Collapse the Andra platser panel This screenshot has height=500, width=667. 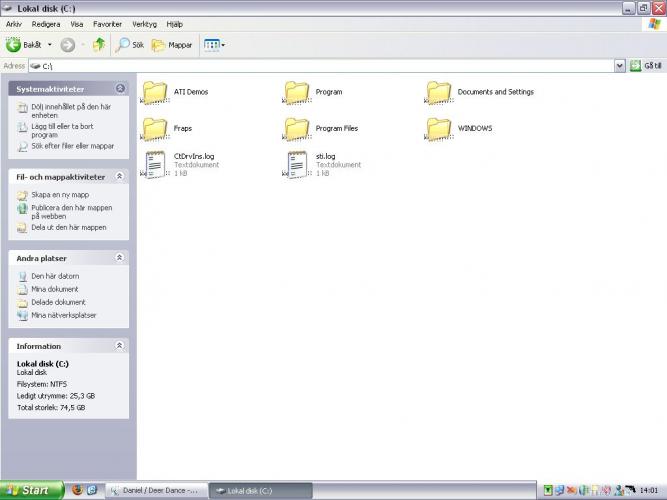[120, 258]
